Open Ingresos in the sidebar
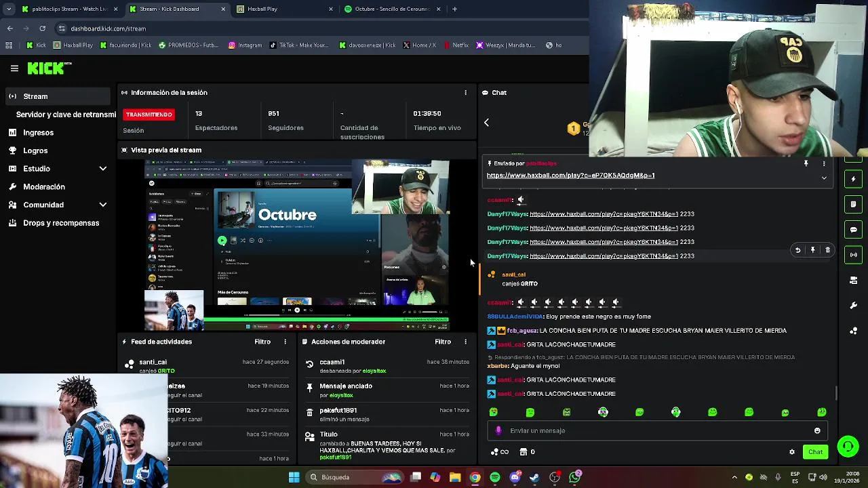This screenshot has height=488, width=868. tap(38, 133)
